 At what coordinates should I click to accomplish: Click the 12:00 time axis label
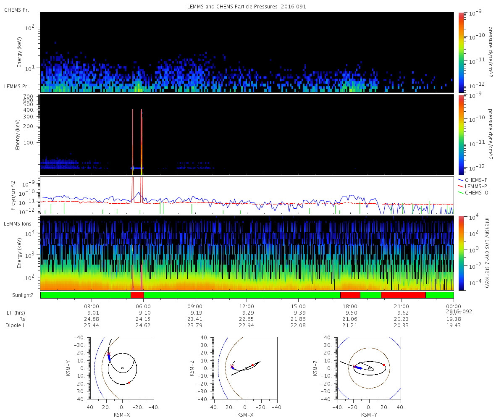[247, 306]
